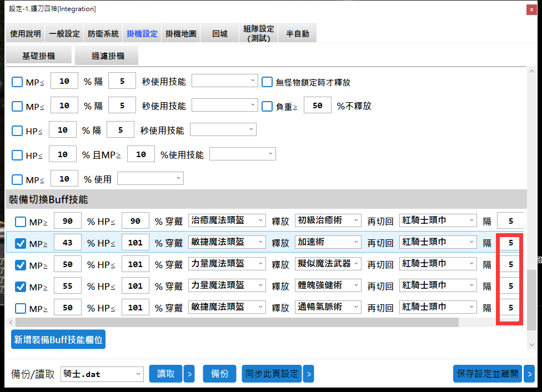
Task: Enable the 通暢氣脈術 buff row checkbox
Action: click(21, 308)
